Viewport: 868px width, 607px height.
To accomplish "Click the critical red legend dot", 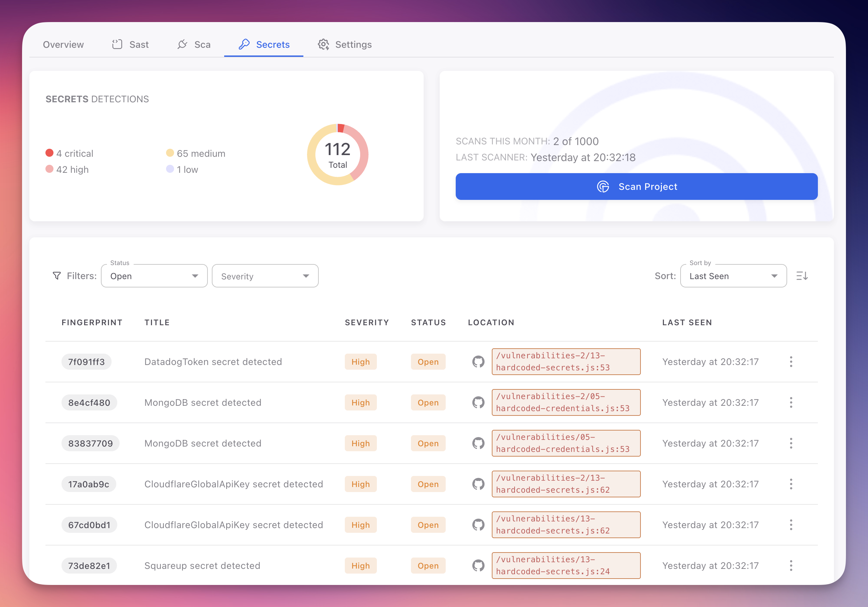I will [49, 153].
